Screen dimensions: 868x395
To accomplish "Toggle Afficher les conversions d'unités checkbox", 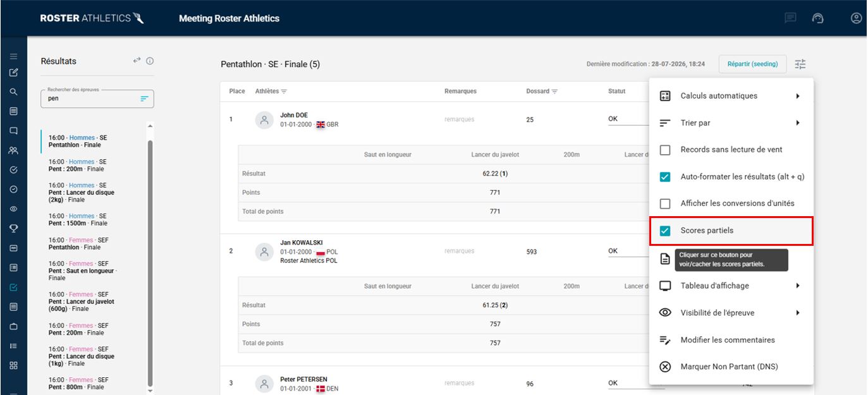I will [665, 204].
